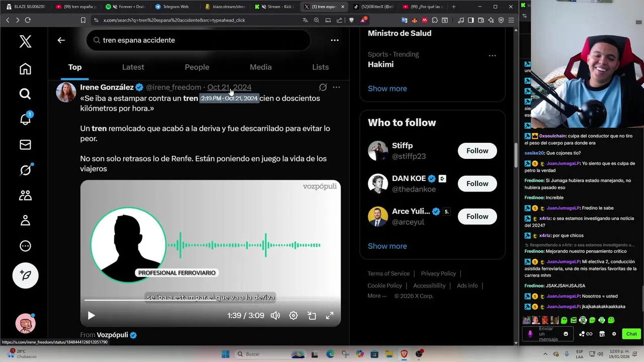Image resolution: width=644 pixels, height=362 pixels.
Task: Play the Vozpópuli video
Action: pos(91,316)
